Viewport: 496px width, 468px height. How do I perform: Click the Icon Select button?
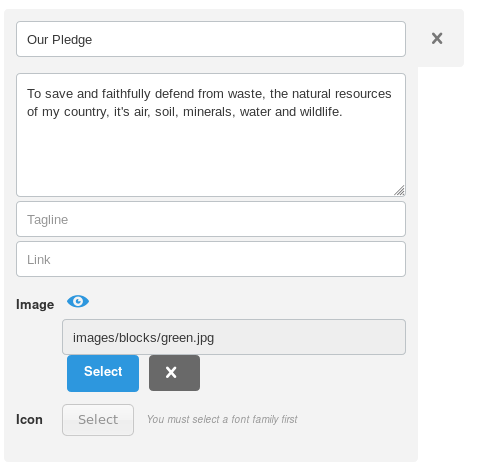click(x=98, y=420)
